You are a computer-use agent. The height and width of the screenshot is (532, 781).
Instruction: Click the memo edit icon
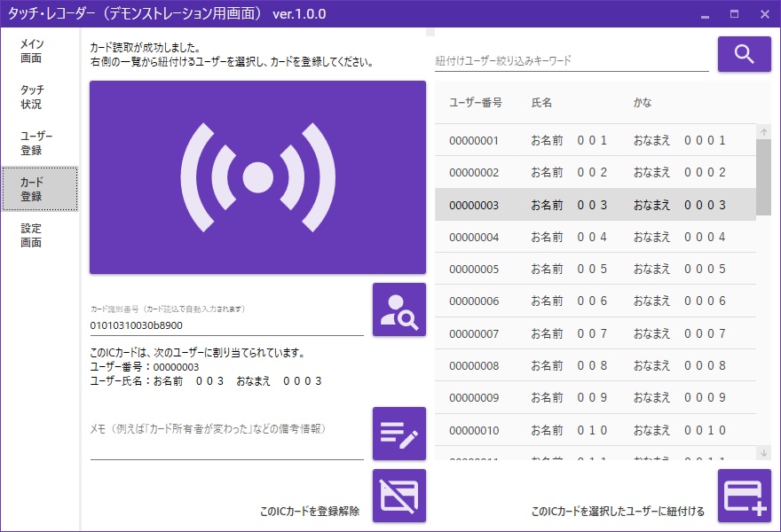tap(398, 433)
